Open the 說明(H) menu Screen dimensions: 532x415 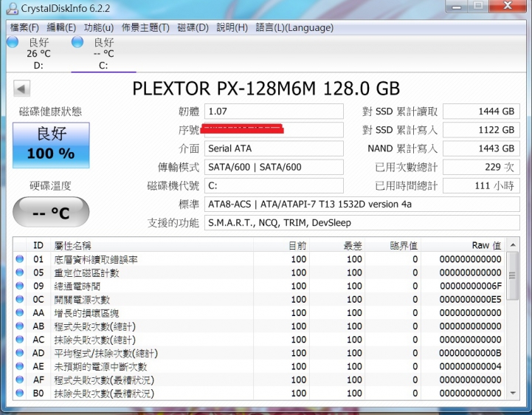[x=232, y=27]
